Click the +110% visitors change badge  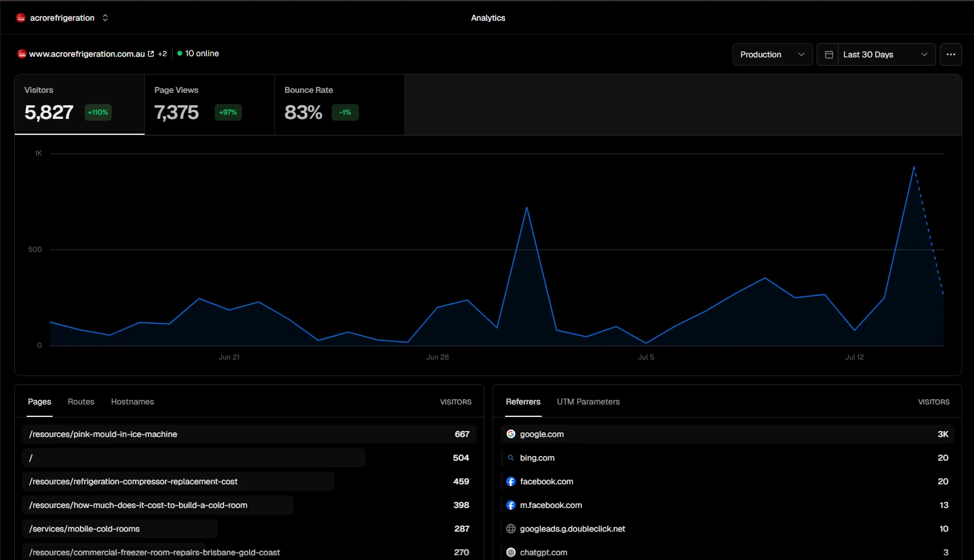pos(98,112)
